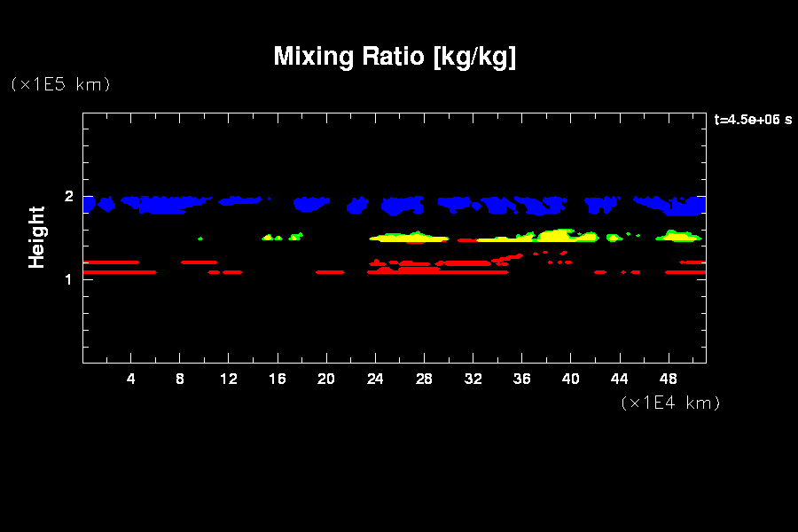798x532 pixels.
Task: Click the x-axis tick label 8
Action: pyautogui.click(x=180, y=379)
